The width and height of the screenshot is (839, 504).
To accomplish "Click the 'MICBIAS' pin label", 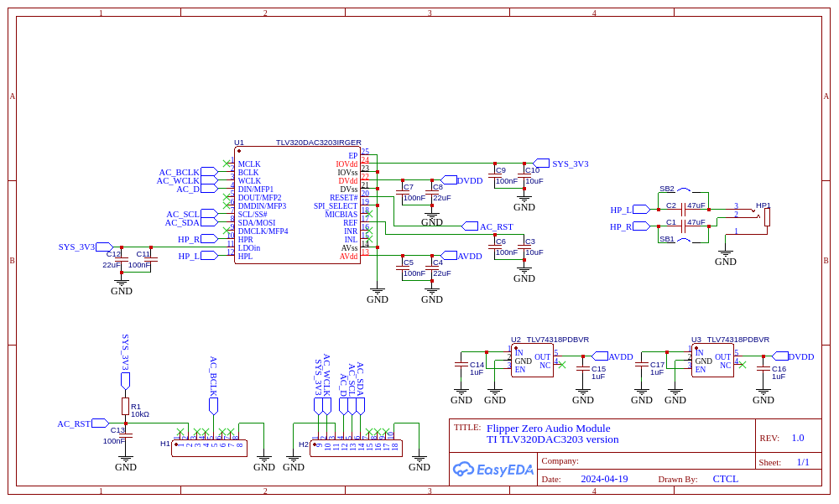I will (x=341, y=214).
